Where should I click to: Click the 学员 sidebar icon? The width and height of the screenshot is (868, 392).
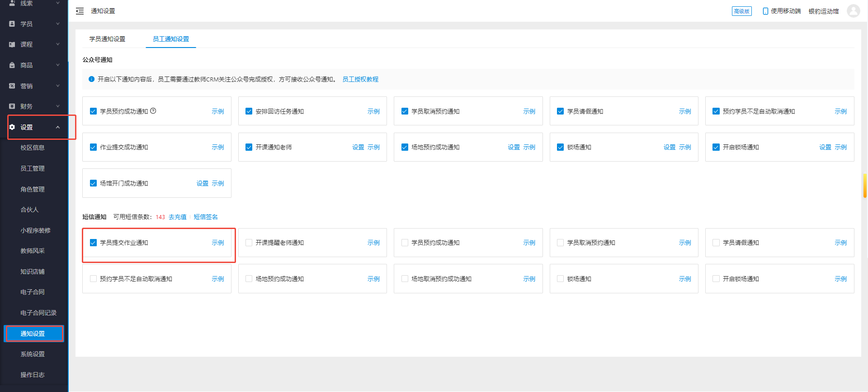[x=12, y=24]
